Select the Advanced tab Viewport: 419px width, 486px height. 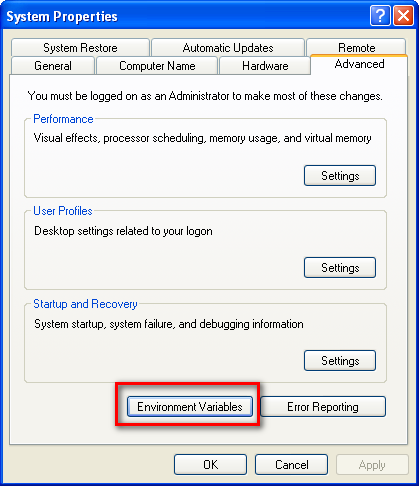(359, 64)
